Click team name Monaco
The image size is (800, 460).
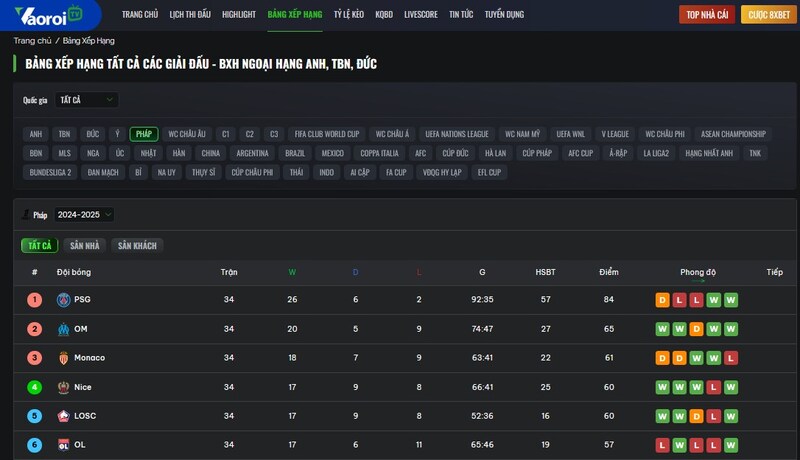[89, 358]
